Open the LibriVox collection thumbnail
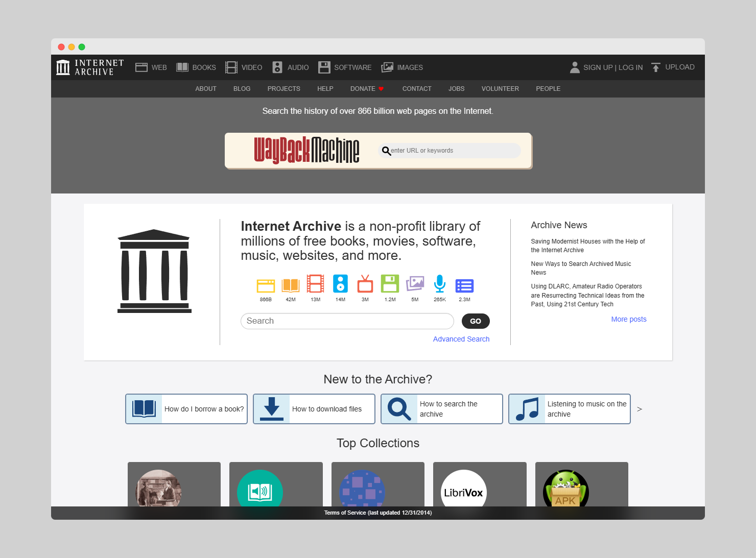The height and width of the screenshot is (558, 756). point(463,490)
